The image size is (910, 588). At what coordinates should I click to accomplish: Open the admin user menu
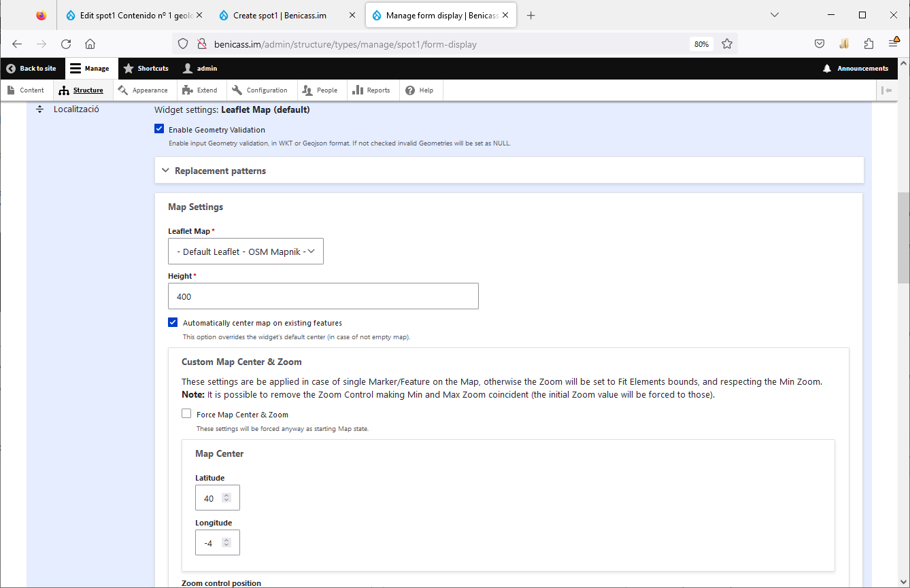pos(201,69)
